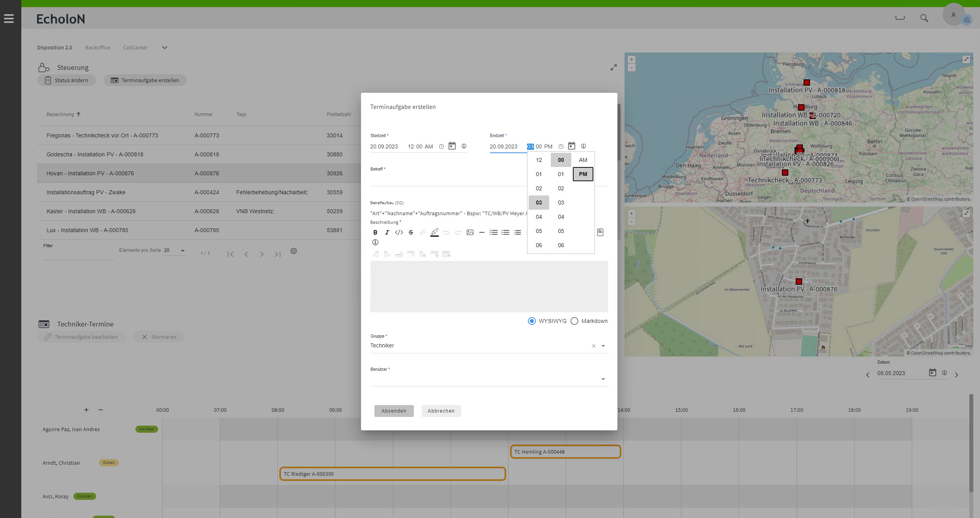Maximize the street-level detail map
The width and height of the screenshot is (980, 518).
(966, 214)
